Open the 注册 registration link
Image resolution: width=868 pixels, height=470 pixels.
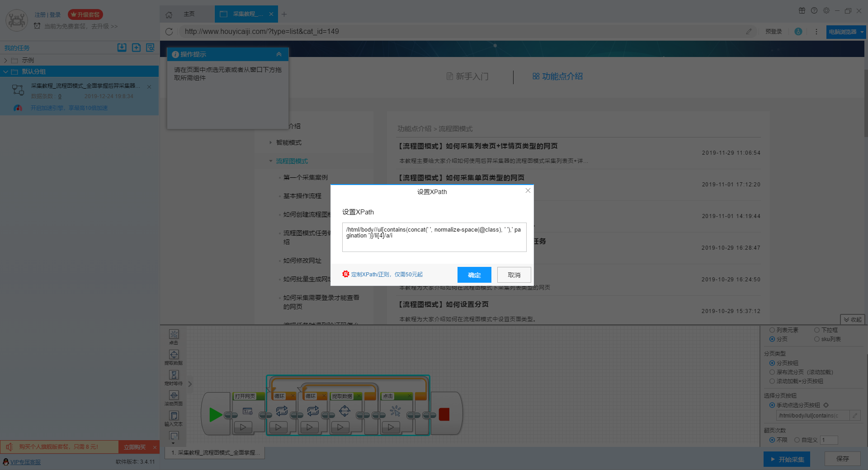pyautogui.click(x=40, y=14)
